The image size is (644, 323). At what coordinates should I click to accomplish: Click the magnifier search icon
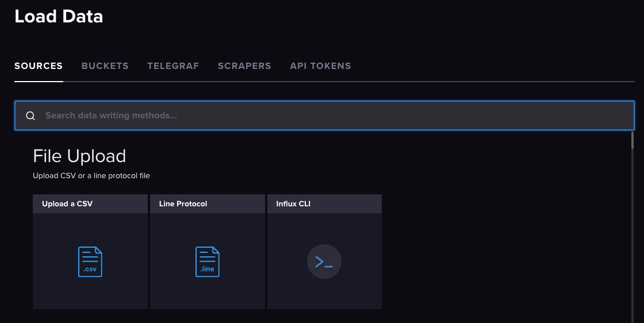click(30, 116)
